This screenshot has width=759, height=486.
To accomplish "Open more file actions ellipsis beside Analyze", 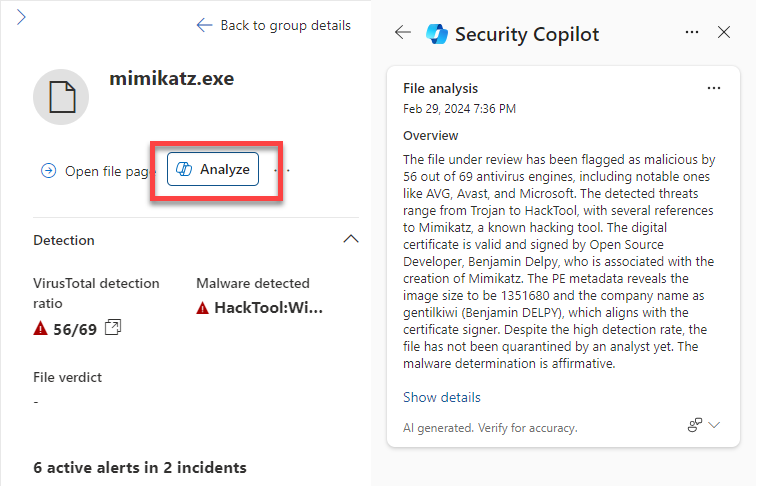I will (282, 170).
